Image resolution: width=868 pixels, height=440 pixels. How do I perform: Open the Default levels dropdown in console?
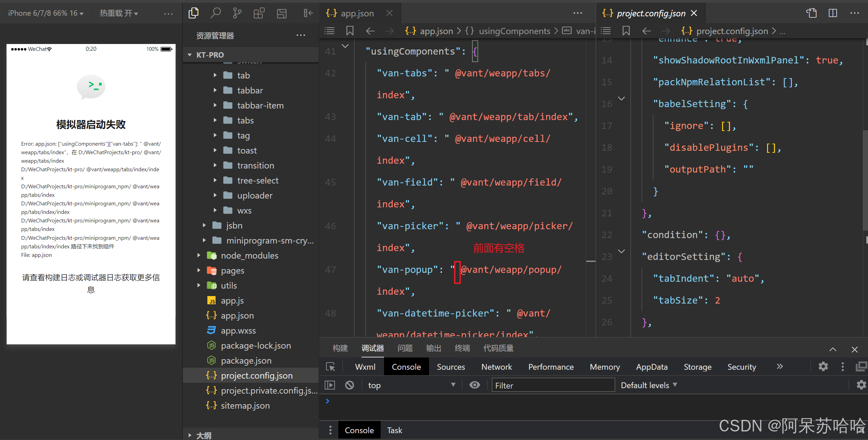click(x=648, y=385)
